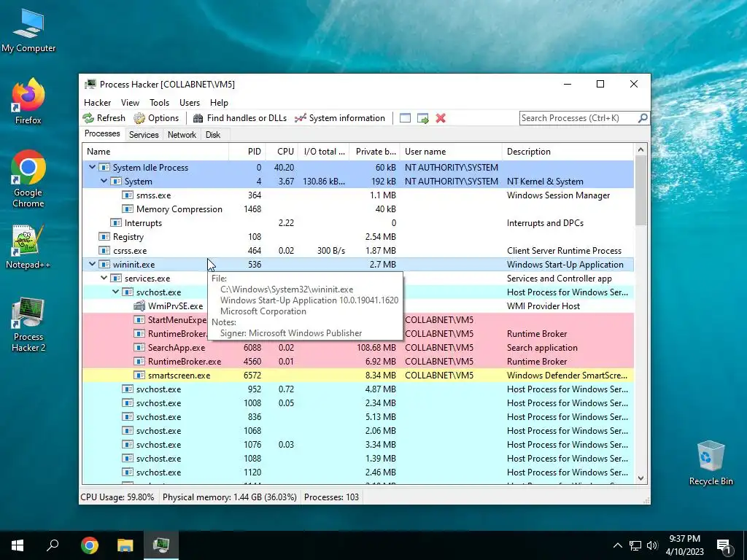
Task: Click the find window toolbar icon
Action: coord(405,118)
